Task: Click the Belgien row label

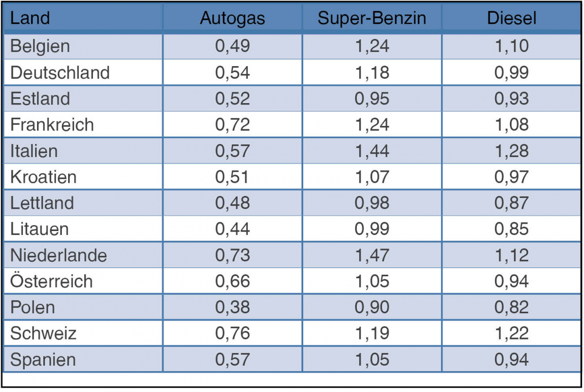Action: tap(40, 46)
